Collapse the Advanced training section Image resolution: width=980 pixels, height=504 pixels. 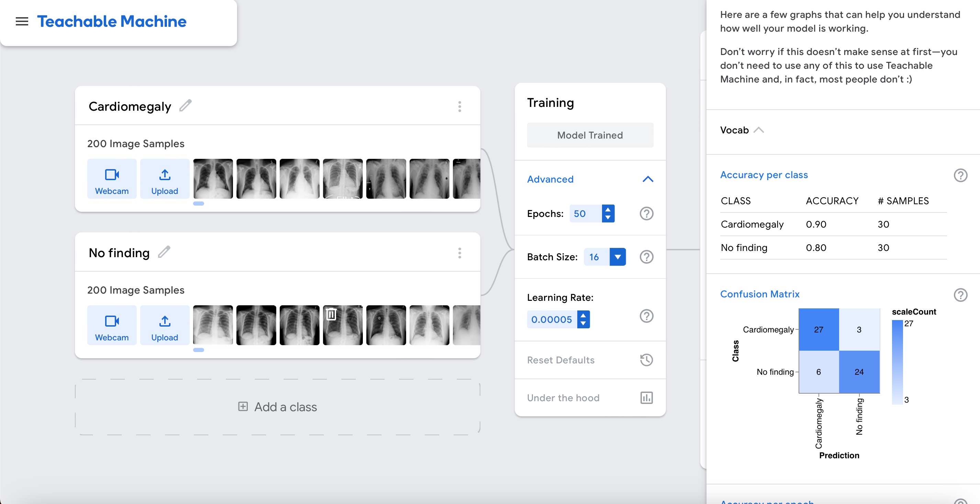(647, 179)
